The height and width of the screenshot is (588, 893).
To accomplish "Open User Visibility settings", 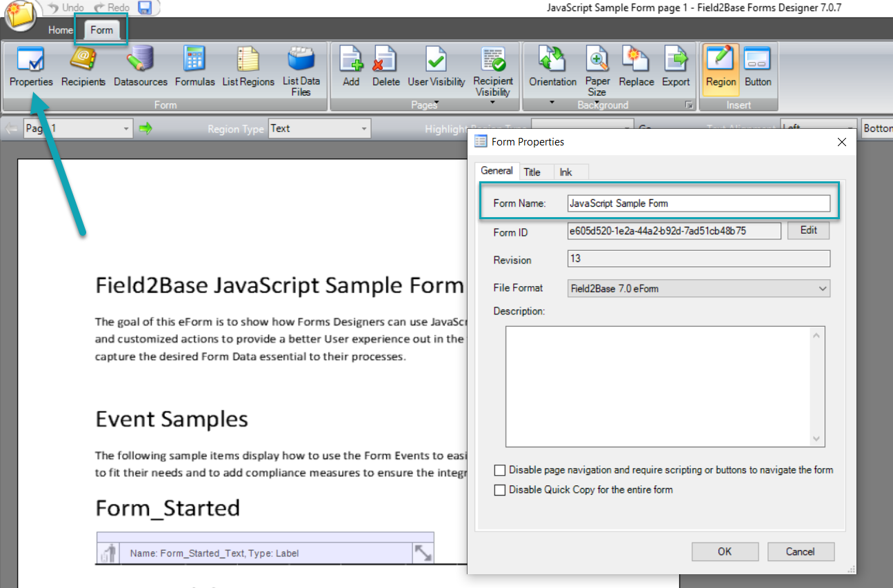I will tap(437, 68).
